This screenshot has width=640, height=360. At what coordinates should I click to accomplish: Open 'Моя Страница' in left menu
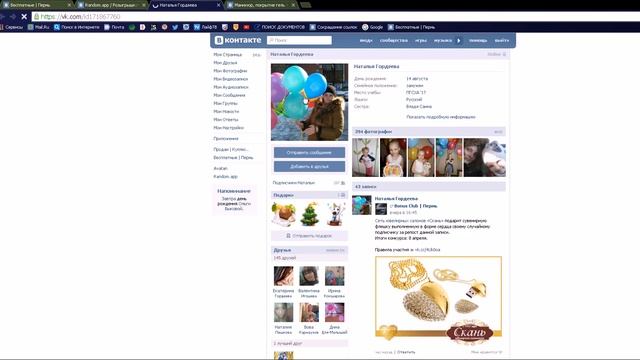tap(228, 55)
